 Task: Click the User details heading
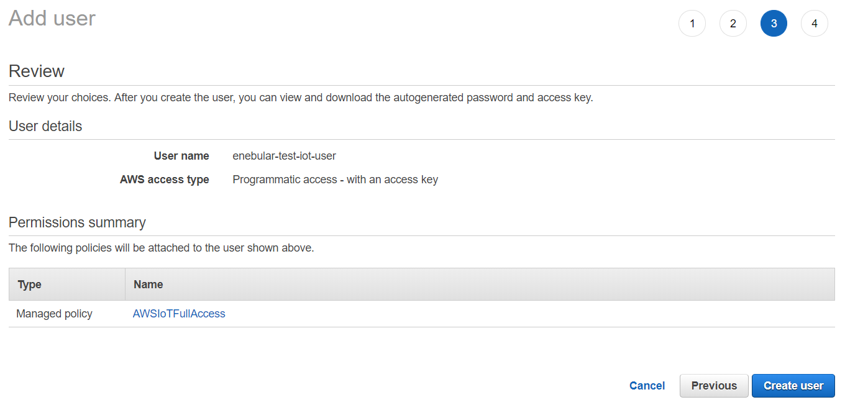[x=45, y=126]
